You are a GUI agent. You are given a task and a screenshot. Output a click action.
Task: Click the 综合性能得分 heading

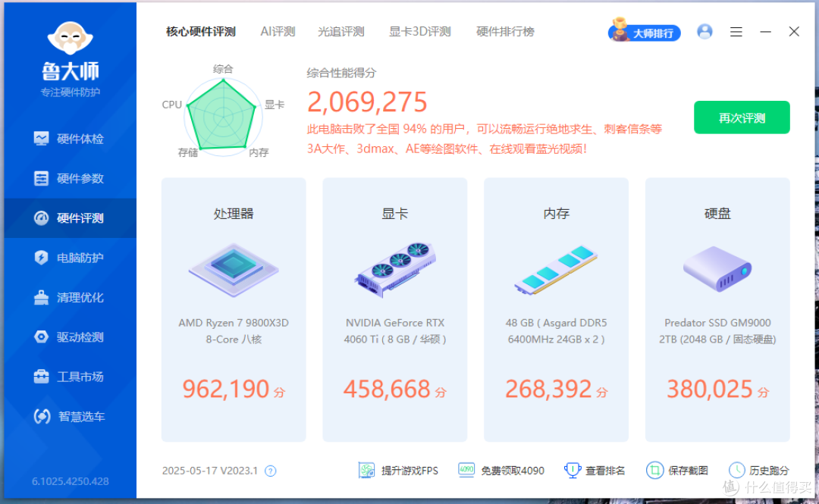[x=341, y=73]
